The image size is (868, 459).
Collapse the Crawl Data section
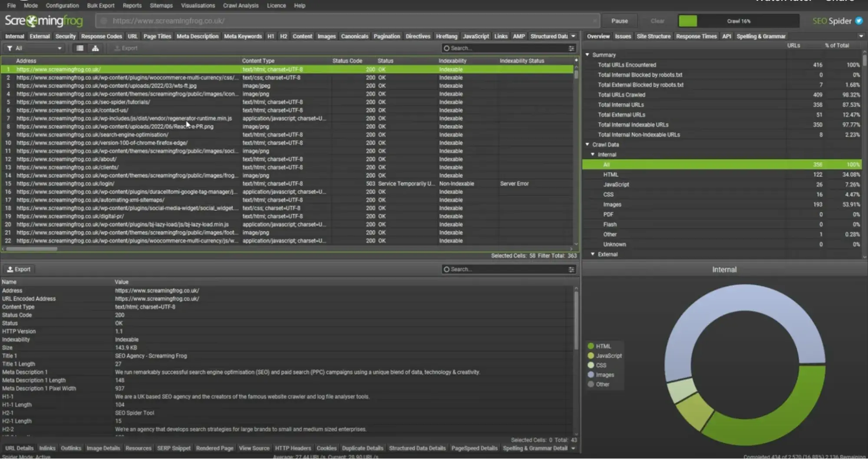pyautogui.click(x=587, y=144)
